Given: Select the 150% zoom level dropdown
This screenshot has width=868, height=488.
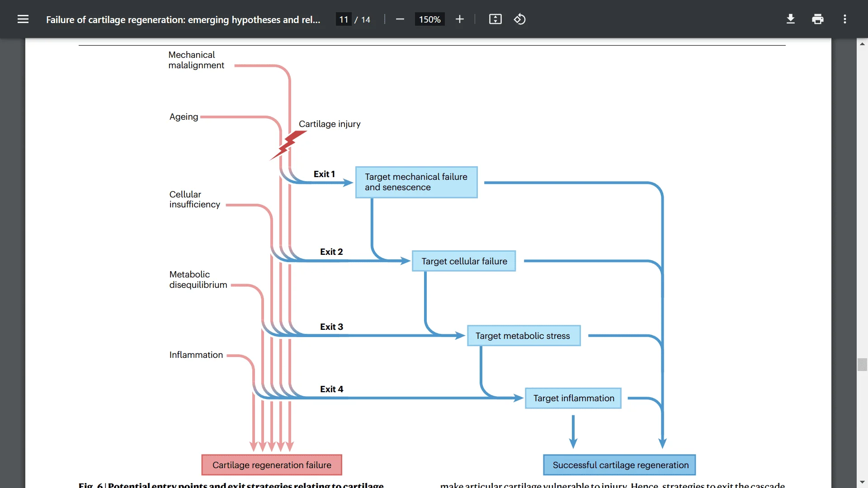Looking at the screenshot, I should (x=429, y=19).
